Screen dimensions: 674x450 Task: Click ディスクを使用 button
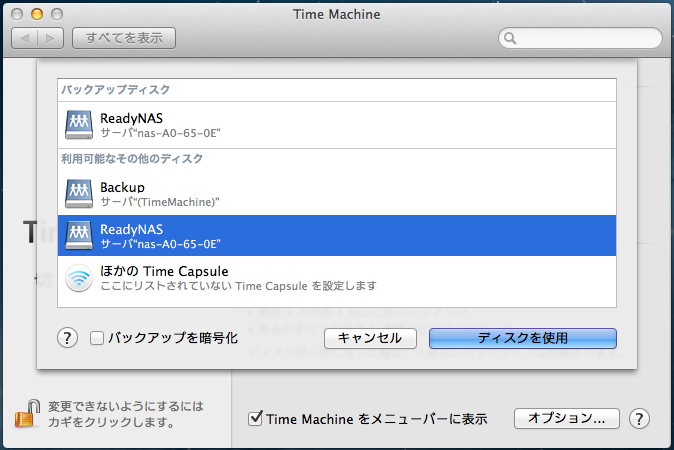click(522, 338)
